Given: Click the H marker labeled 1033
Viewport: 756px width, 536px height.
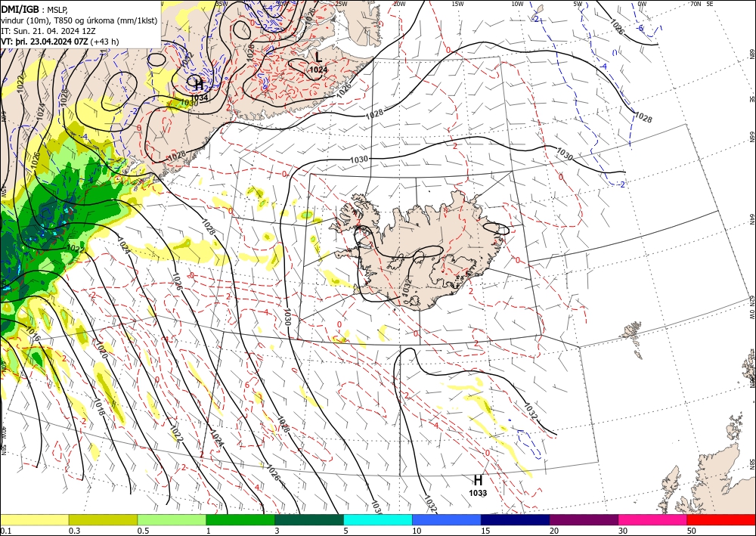Looking at the screenshot, I should tap(478, 480).
